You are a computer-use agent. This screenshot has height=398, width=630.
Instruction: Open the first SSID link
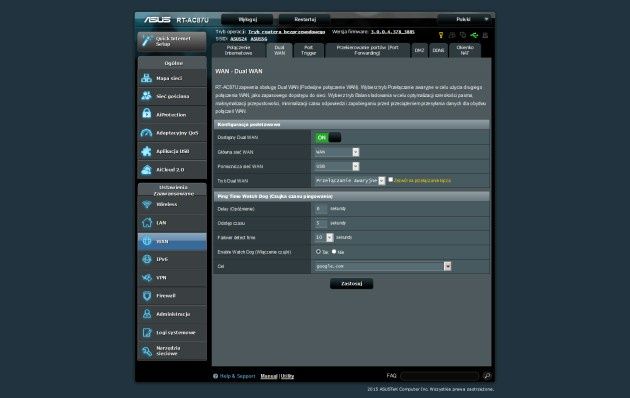238,39
